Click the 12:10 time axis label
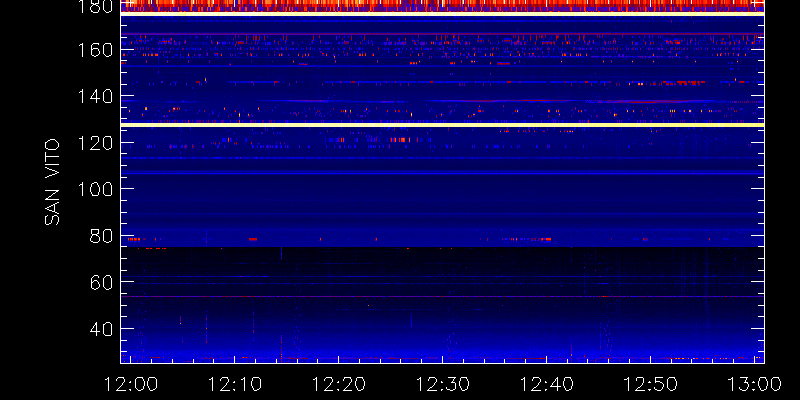Viewport: 800px width, 400px height. click(234, 384)
